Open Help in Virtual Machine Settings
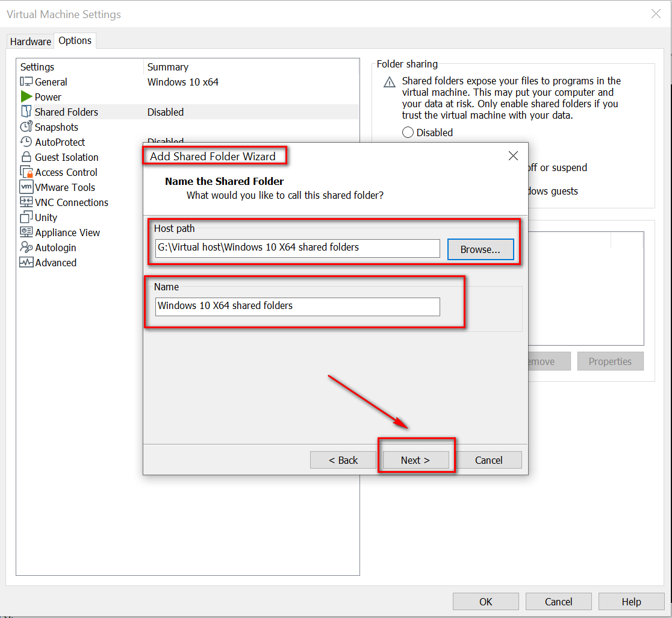672x618 pixels. (631, 602)
